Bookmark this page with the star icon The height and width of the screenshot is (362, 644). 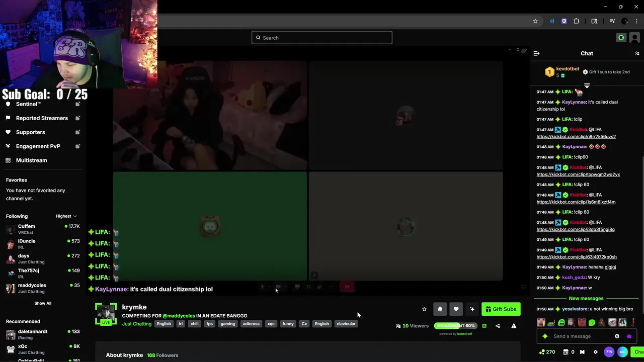point(535,21)
